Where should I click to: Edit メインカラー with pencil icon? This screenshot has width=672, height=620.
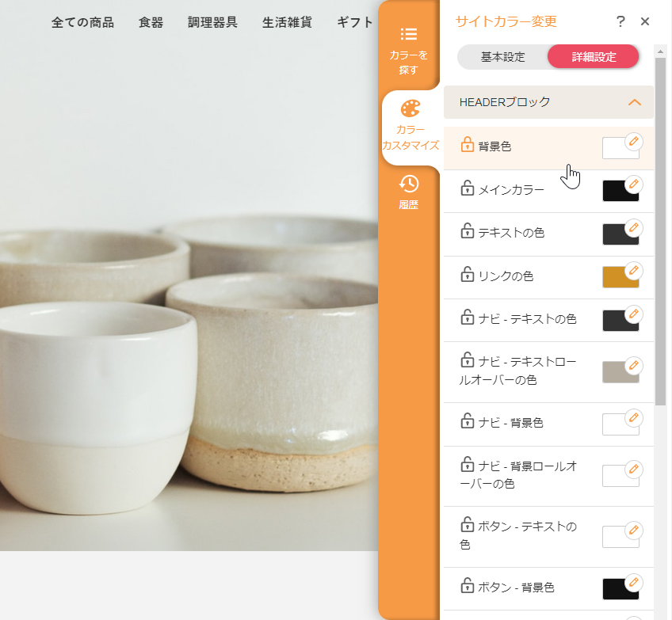tap(633, 184)
